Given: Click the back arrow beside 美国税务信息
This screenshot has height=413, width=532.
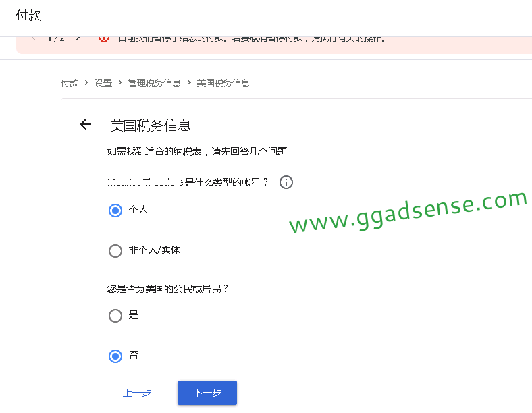Looking at the screenshot, I should click(86, 124).
